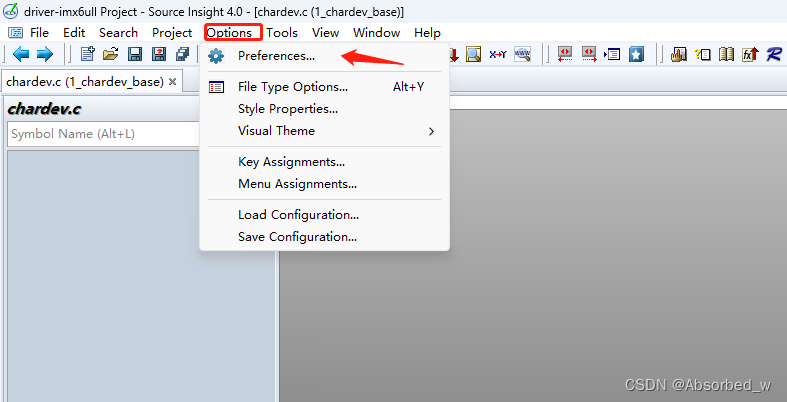The image size is (787, 402).
Task: Create a new file from toolbar
Action: coord(88,54)
